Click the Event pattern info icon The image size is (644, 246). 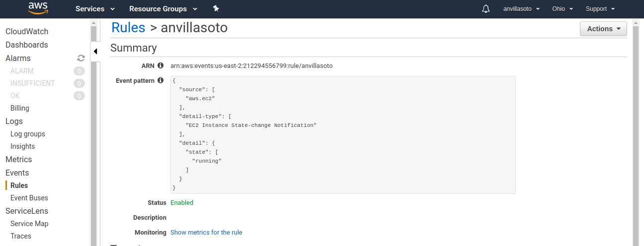(x=161, y=80)
